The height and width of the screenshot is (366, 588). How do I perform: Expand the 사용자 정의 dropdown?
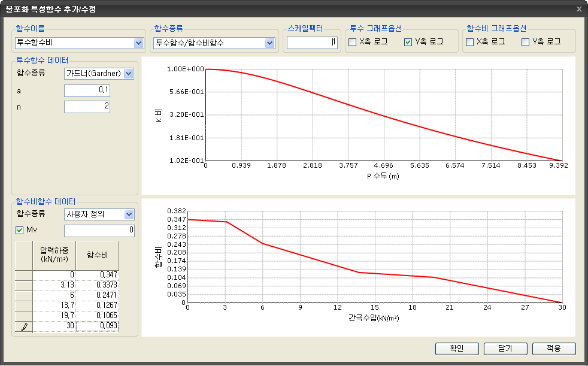pos(129,214)
